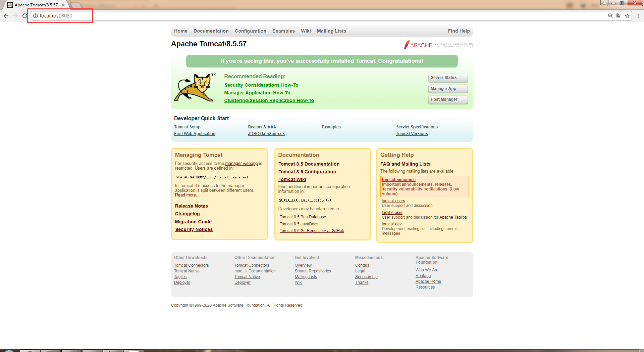Image resolution: width=644 pixels, height=352 pixels.
Task: Click the Tomcat cat mascot image
Action: [x=194, y=87]
